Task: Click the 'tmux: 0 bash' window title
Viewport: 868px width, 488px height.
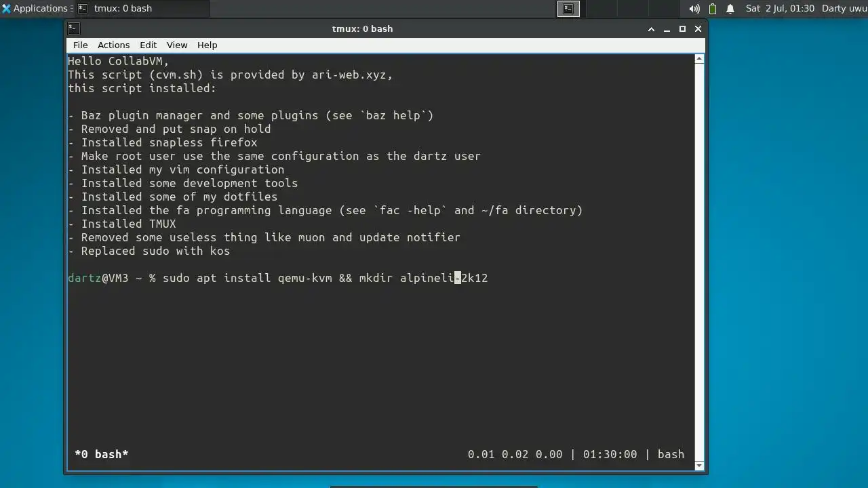Action: click(x=362, y=28)
